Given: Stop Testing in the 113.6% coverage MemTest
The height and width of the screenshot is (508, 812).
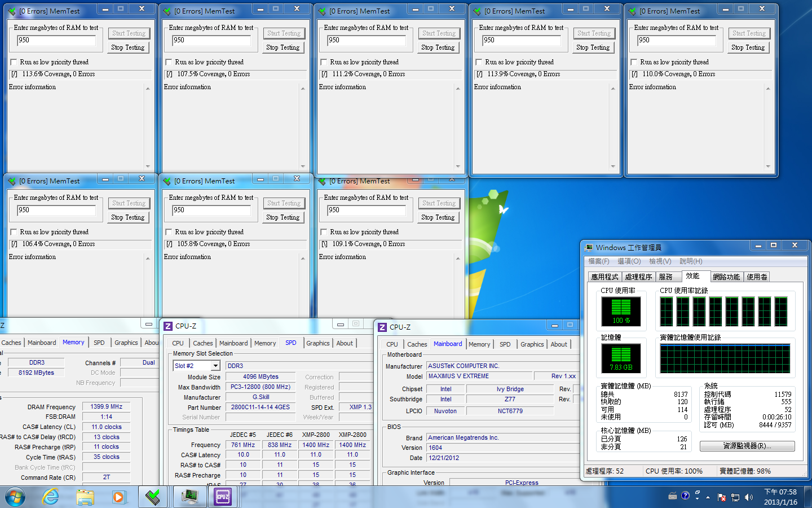Looking at the screenshot, I should 128,47.
